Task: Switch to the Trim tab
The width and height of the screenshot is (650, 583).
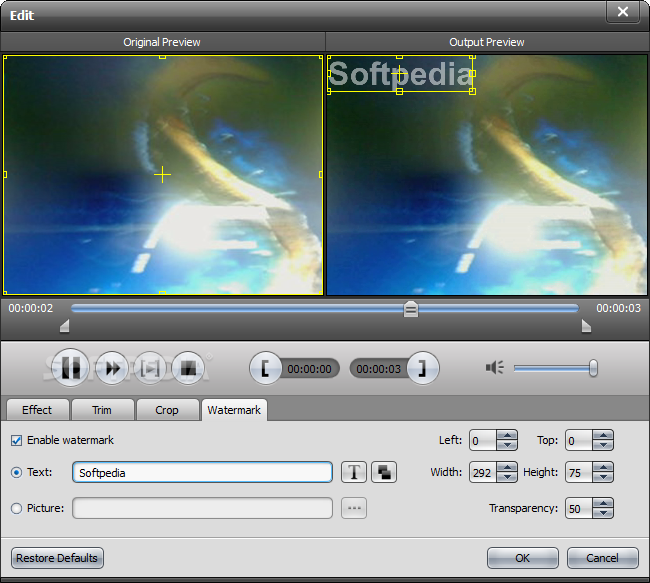Action: (x=102, y=410)
